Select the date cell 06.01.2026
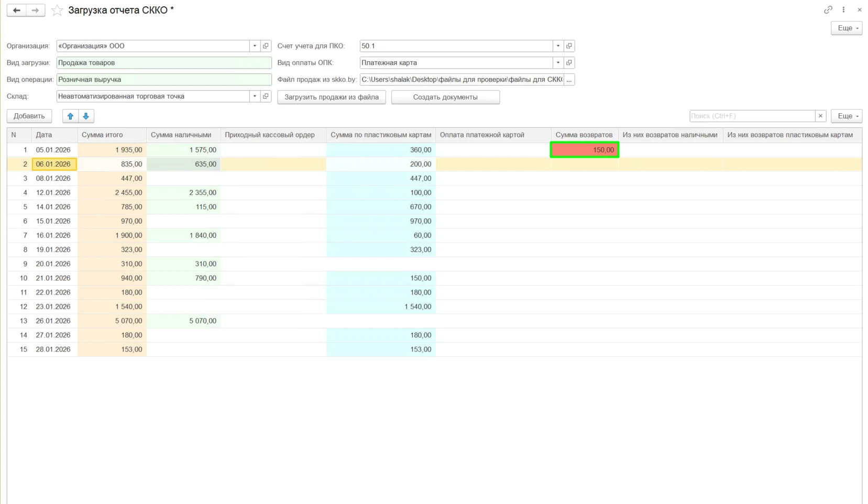The width and height of the screenshot is (868, 504). (x=54, y=164)
